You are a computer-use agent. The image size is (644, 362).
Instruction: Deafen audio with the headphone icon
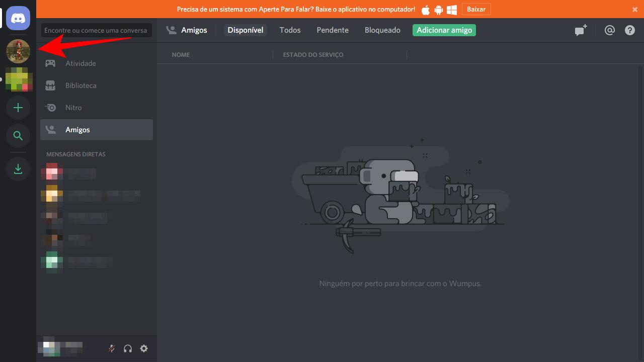[x=127, y=348]
